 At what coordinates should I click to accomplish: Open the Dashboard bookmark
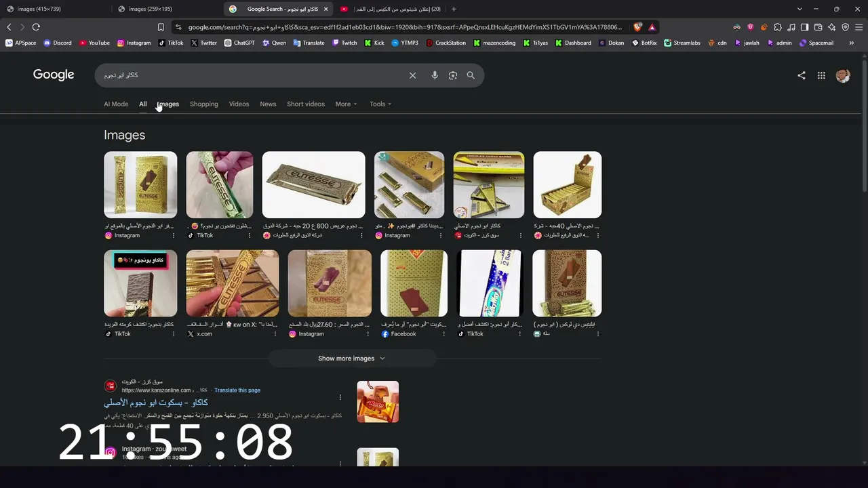(573, 43)
